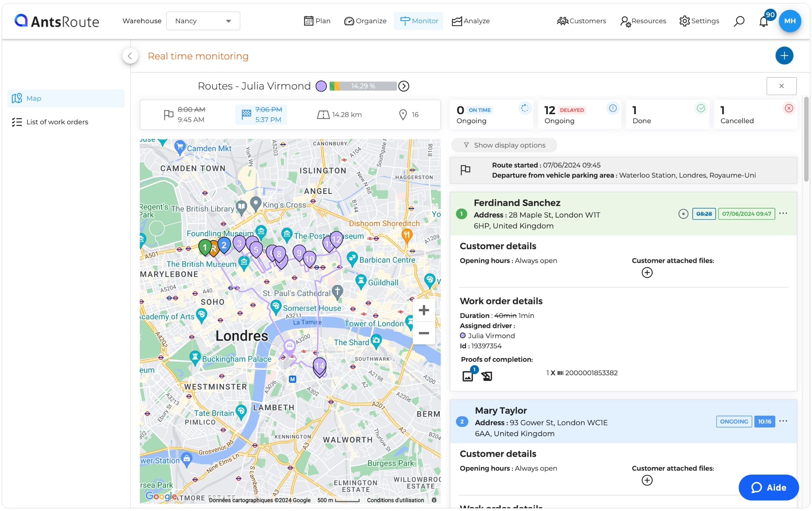Expand Show display options
Image resolution: width=812 pixels, height=511 pixels.
click(504, 145)
